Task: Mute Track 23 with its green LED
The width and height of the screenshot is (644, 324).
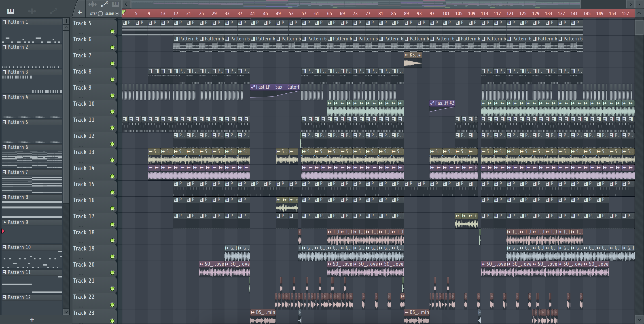Action: point(112,321)
